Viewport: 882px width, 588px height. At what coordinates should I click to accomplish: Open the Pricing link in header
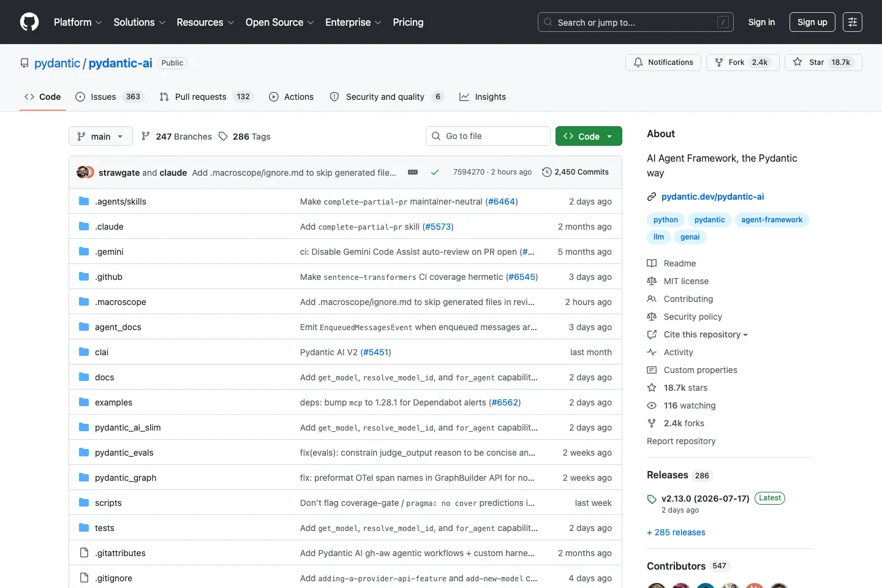pyautogui.click(x=408, y=22)
